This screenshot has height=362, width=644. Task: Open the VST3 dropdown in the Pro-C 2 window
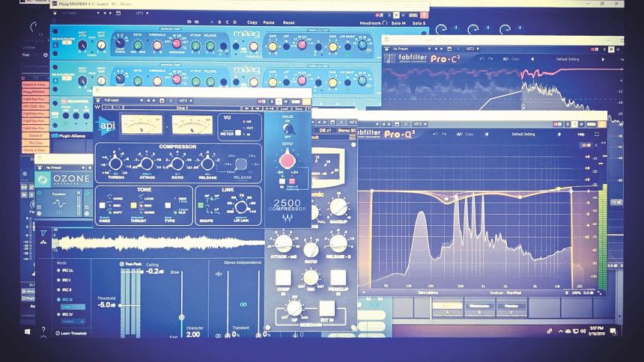point(473,49)
